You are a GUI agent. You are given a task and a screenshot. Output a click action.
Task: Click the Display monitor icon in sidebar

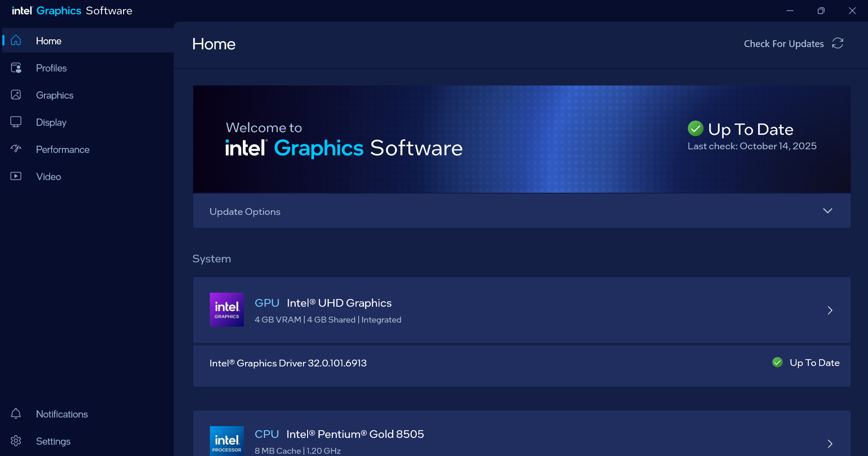[x=16, y=122]
